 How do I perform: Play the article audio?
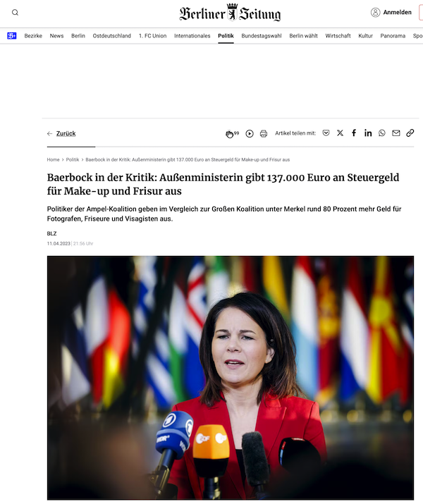[x=250, y=133]
